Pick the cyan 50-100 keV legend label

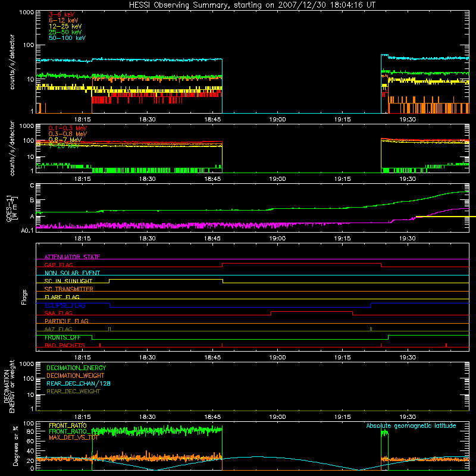tap(67, 38)
